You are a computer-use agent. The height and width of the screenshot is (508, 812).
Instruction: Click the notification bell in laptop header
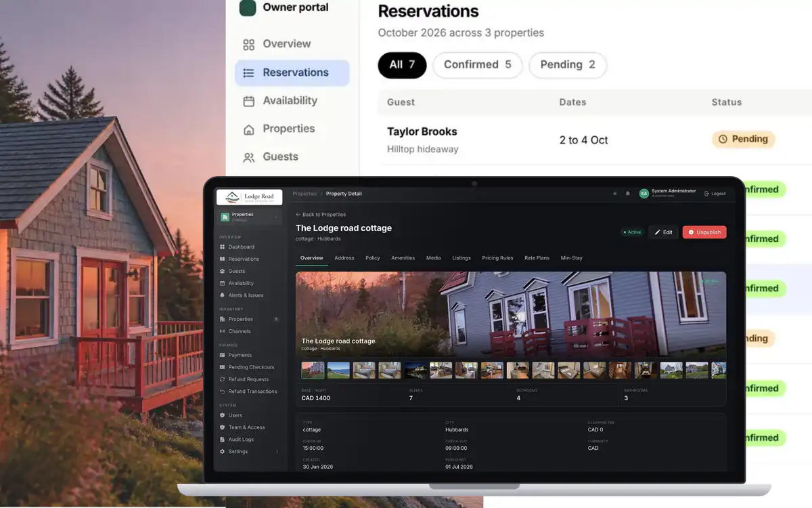[627, 194]
